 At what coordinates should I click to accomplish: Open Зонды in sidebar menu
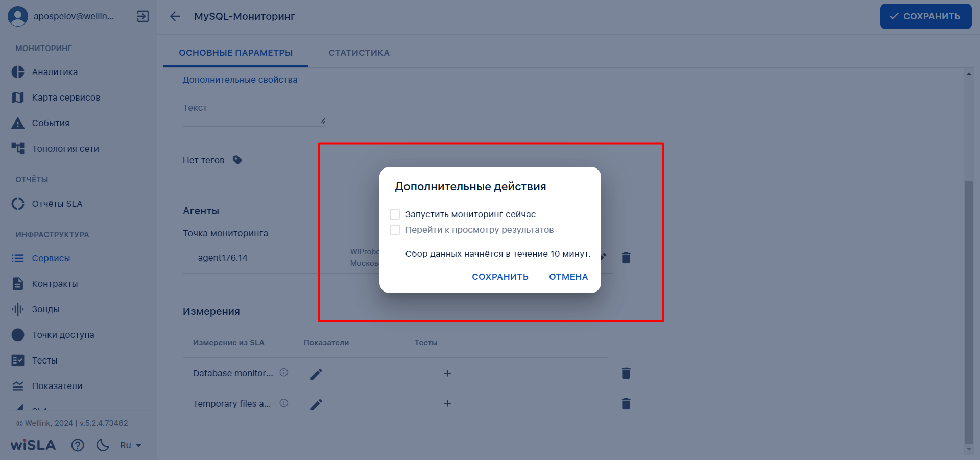click(45, 309)
